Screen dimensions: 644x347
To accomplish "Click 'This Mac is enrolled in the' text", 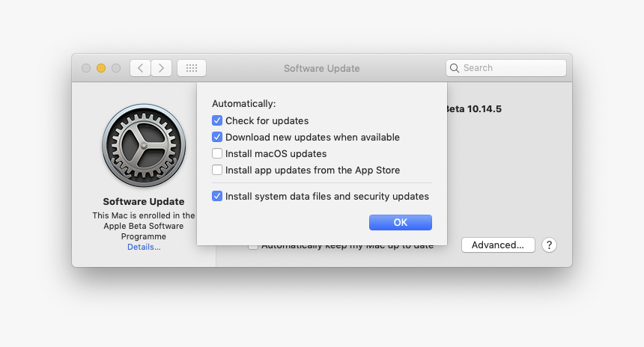I will tap(144, 215).
